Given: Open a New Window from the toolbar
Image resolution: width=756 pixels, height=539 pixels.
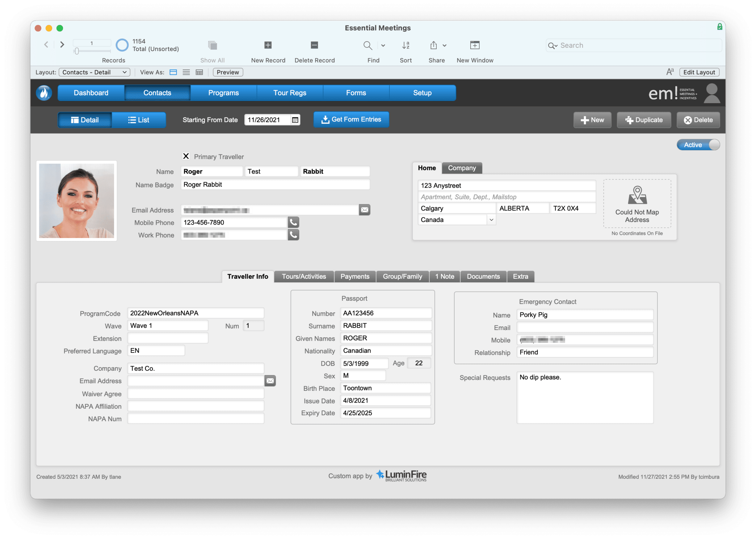Looking at the screenshot, I should [x=475, y=45].
